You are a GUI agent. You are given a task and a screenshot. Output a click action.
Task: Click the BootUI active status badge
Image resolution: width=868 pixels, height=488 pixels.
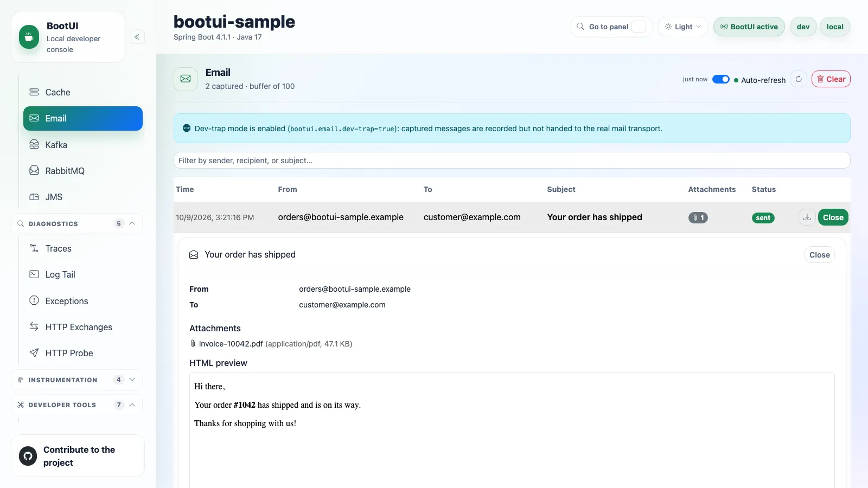749,27
